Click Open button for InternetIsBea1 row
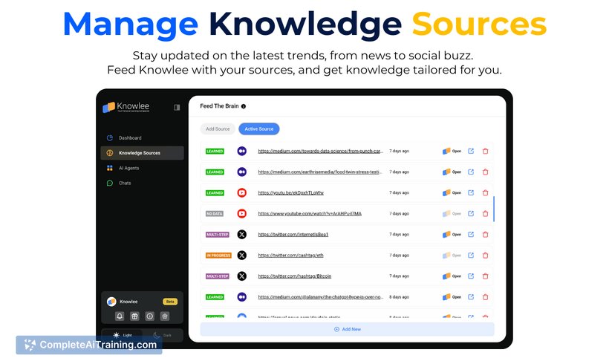Viewport: 609px width, 364px height. coord(452,235)
